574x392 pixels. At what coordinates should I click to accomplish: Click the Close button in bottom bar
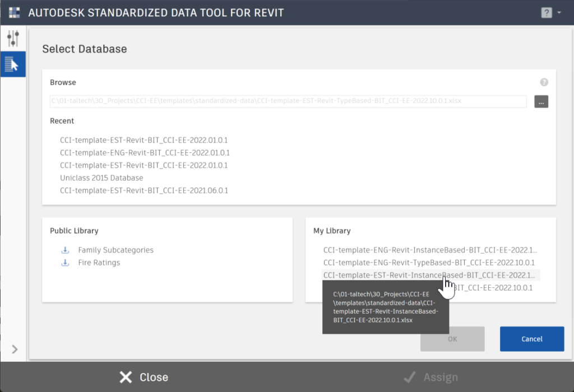143,377
